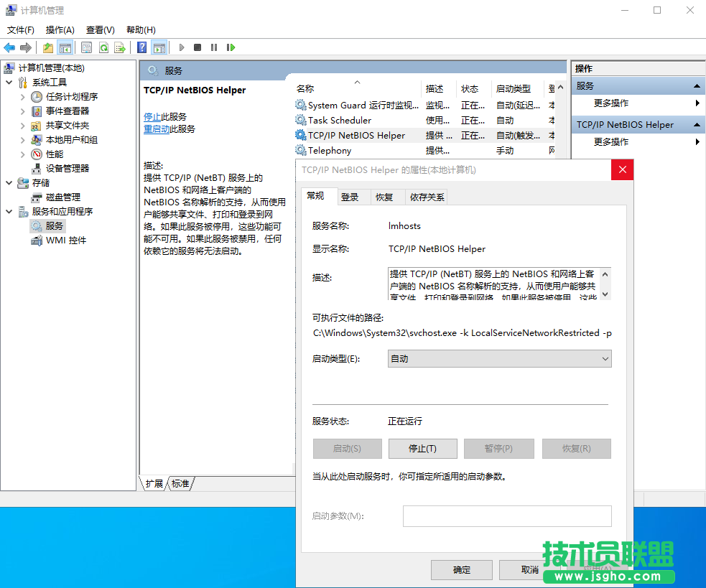Click the 重启动 service link
Image resolution: width=706 pixels, height=588 pixels.
click(x=156, y=129)
